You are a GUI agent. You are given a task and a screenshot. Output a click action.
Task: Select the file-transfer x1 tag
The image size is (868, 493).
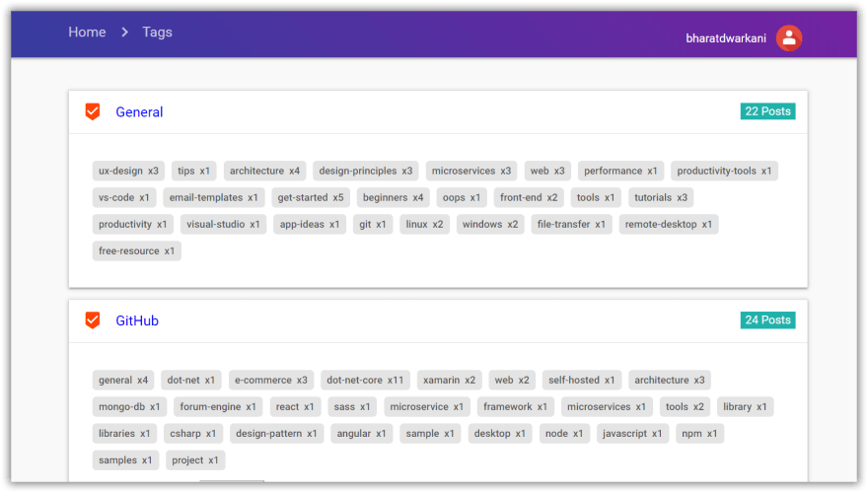pos(571,224)
